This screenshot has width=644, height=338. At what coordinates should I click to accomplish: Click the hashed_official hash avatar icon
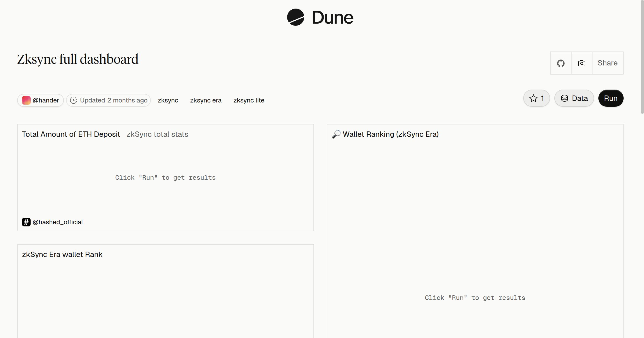point(26,222)
